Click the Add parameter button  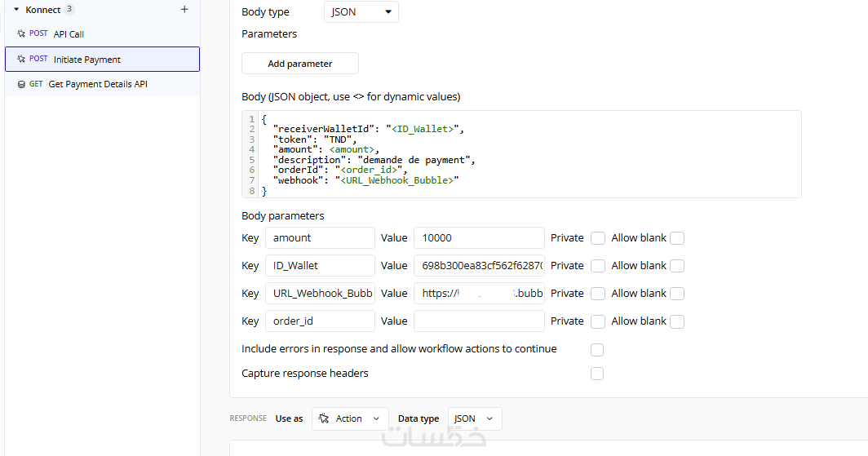300,64
